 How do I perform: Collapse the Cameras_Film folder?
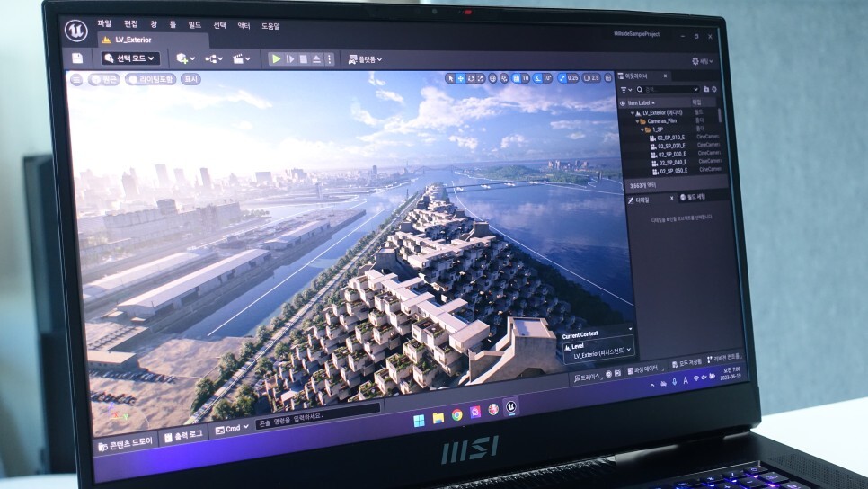pyautogui.click(x=637, y=120)
